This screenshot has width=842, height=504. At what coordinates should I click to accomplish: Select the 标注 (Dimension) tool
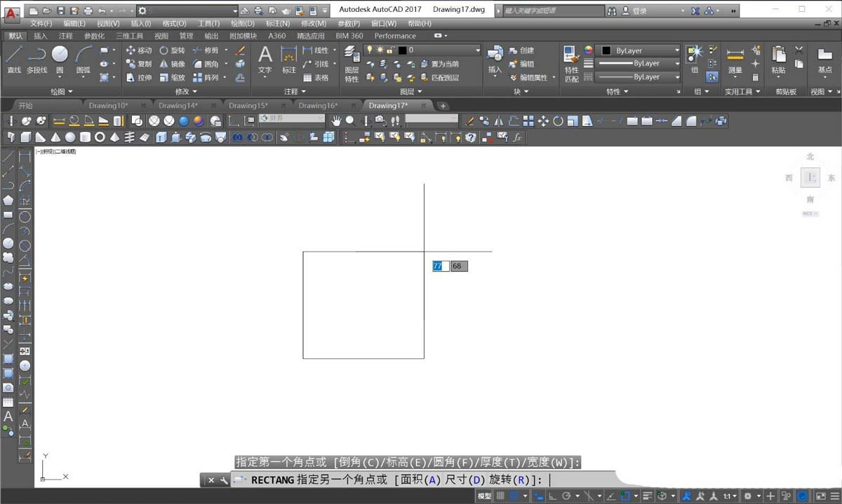289,60
